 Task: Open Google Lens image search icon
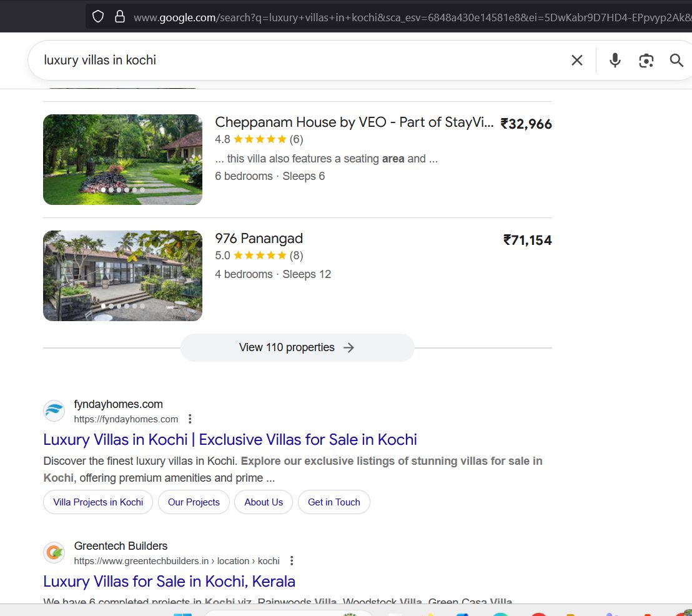(x=646, y=61)
